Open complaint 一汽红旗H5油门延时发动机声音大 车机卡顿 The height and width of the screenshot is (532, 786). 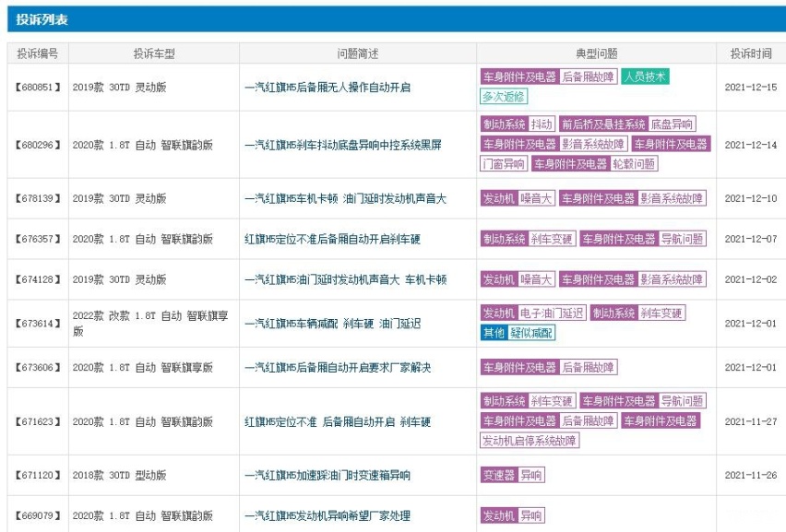pyautogui.click(x=345, y=280)
